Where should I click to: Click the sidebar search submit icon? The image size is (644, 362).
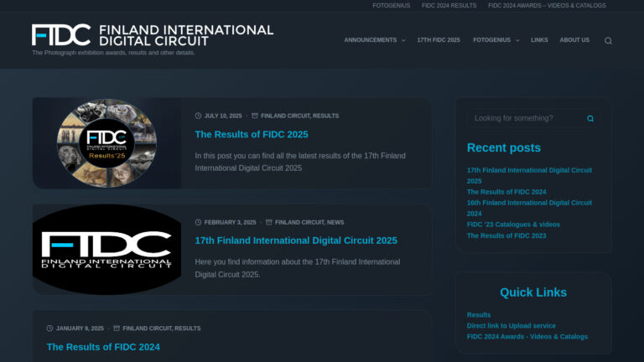(590, 118)
